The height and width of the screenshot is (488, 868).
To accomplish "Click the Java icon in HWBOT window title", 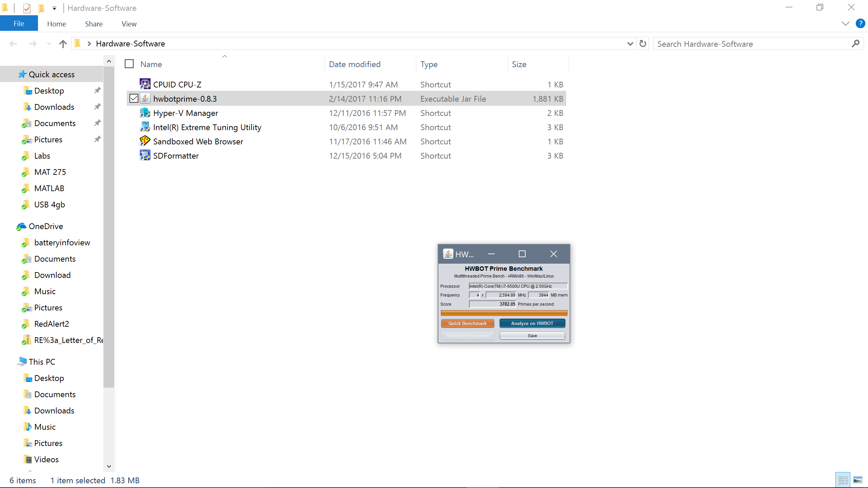I will click(448, 254).
